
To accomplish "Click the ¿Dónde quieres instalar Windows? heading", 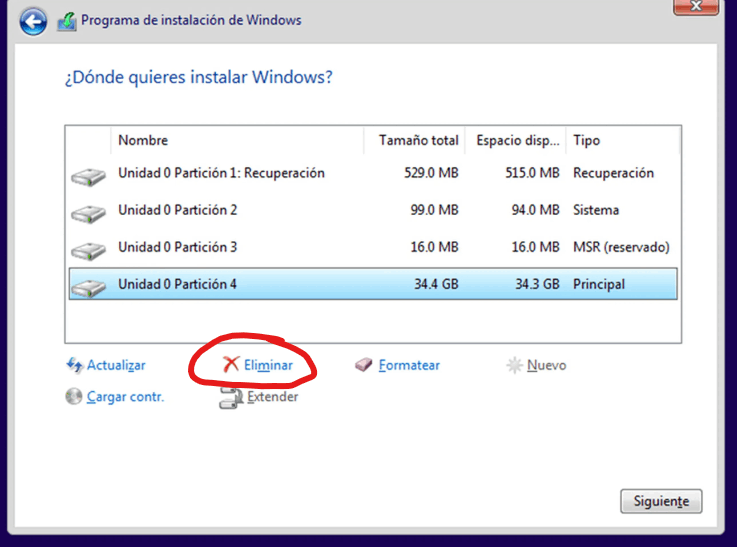I will click(198, 77).
